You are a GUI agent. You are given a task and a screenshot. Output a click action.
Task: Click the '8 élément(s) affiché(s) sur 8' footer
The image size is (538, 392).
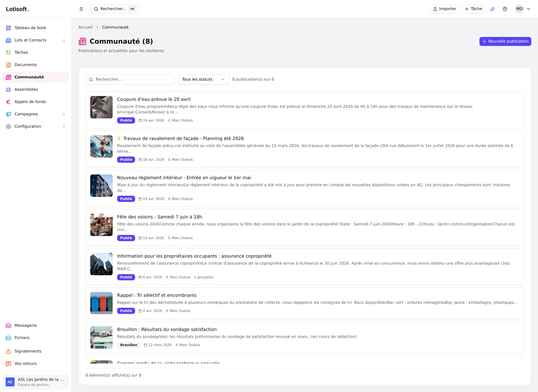113,375
